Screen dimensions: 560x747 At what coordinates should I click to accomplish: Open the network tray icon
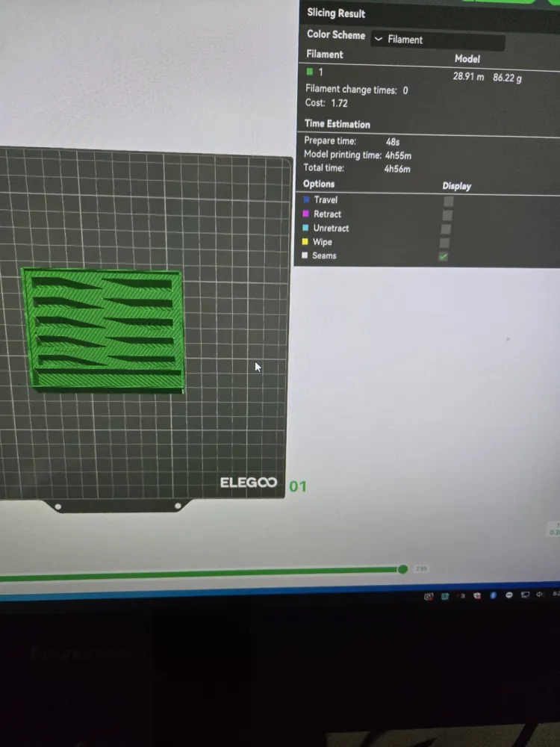525,595
